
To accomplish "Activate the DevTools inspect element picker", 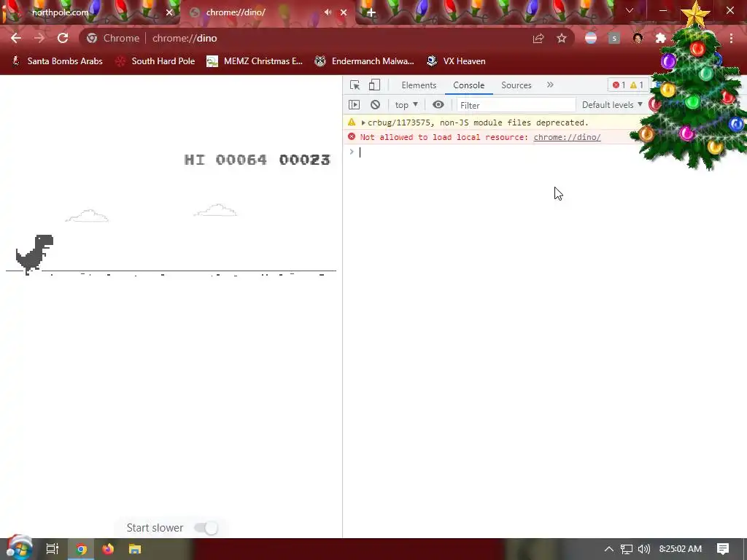I will coord(355,85).
